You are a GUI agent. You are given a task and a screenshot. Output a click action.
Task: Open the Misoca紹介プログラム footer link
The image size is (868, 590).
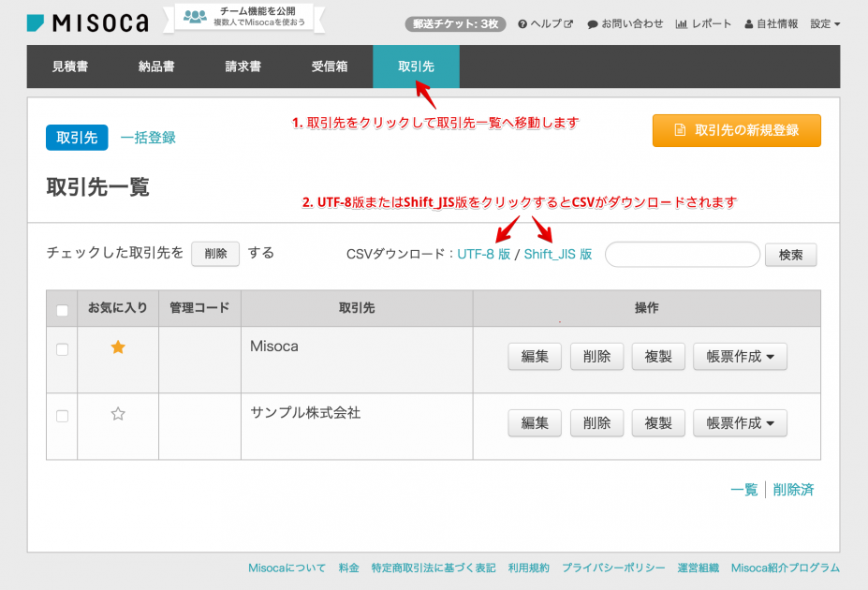click(x=786, y=568)
